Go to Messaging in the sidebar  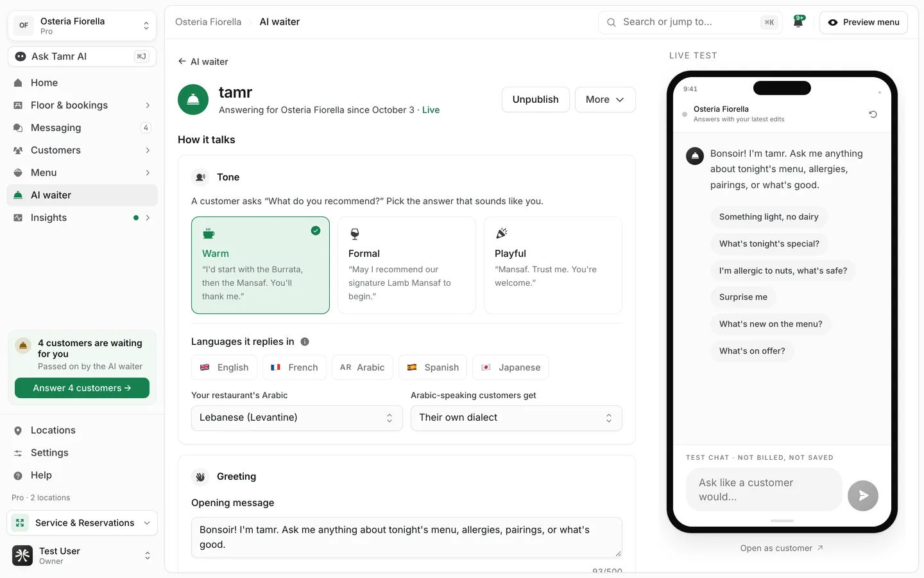82,128
